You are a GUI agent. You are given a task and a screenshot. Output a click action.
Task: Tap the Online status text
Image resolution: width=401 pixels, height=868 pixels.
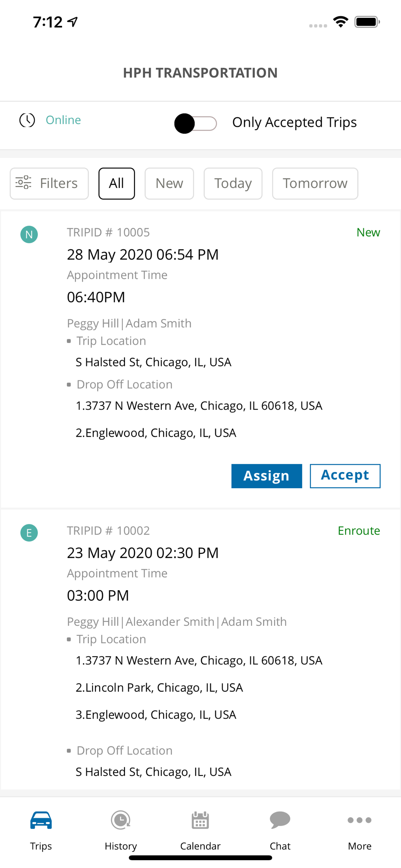click(x=63, y=120)
